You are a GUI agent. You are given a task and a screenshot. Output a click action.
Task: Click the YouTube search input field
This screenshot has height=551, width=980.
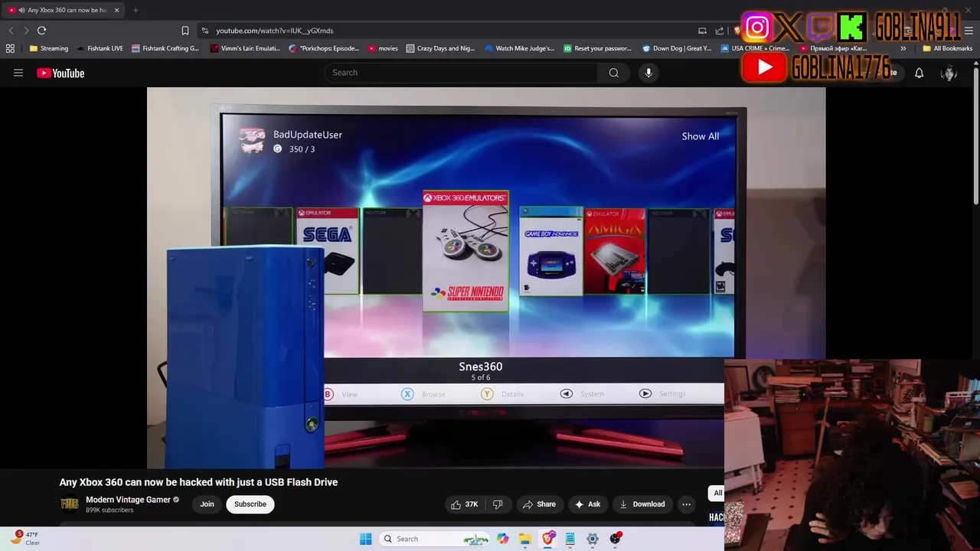click(461, 73)
